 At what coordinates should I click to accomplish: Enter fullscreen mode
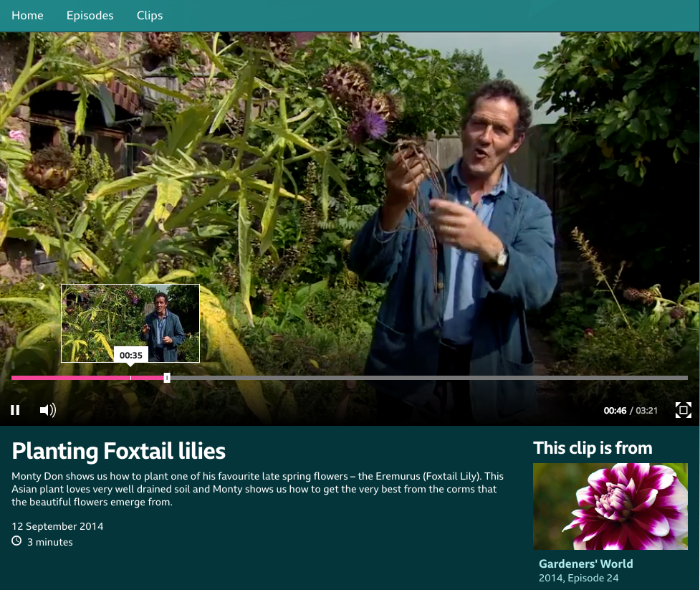pyautogui.click(x=683, y=410)
